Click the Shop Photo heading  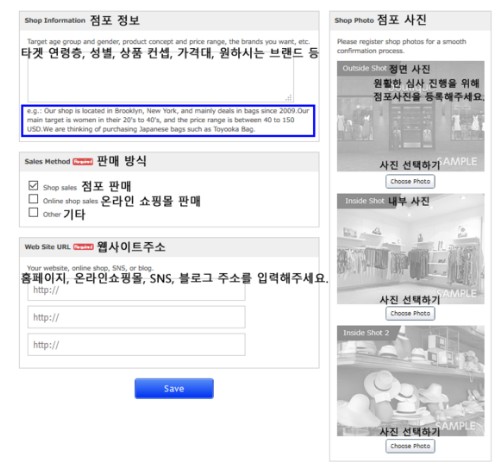click(x=354, y=20)
